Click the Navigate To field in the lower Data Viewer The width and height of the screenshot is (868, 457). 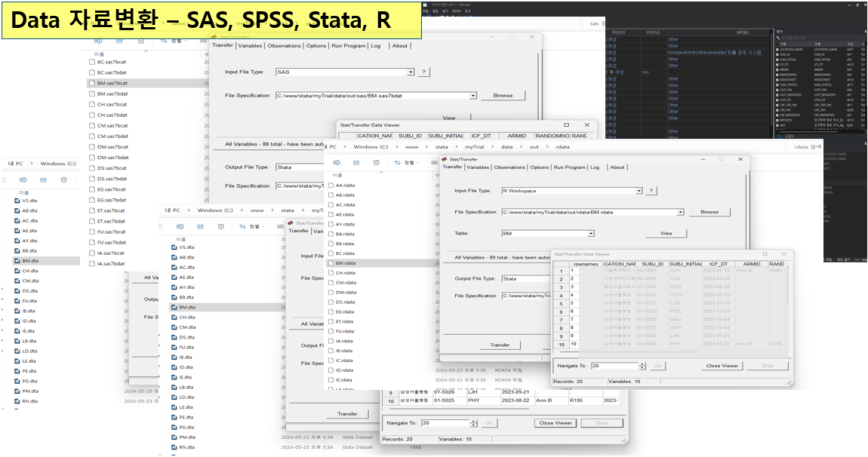pos(445,423)
